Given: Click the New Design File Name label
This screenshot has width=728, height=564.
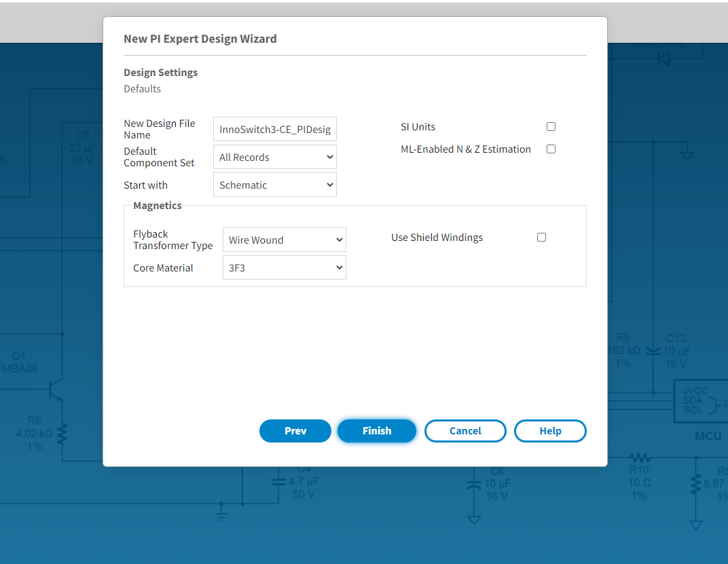Looking at the screenshot, I should (x=159, y=129).
